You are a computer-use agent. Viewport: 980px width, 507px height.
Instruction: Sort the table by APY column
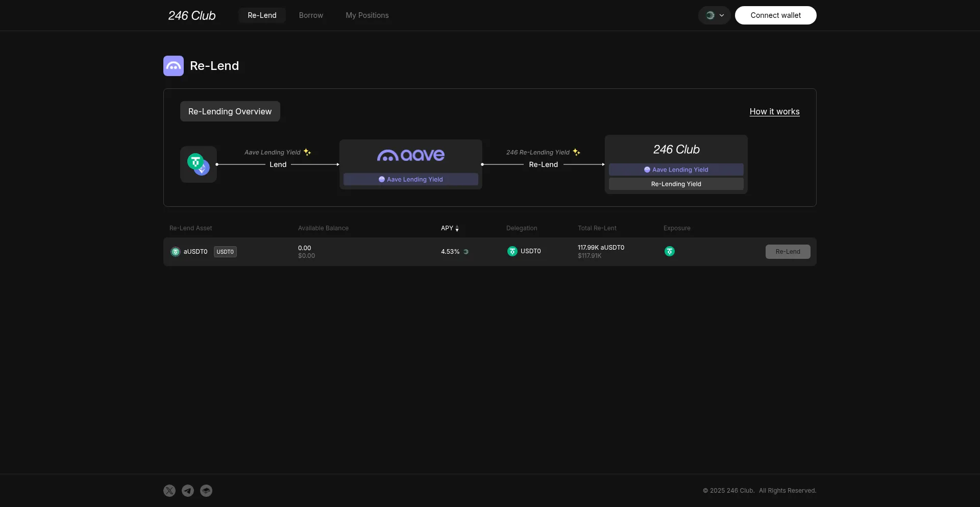coord(450,228)
